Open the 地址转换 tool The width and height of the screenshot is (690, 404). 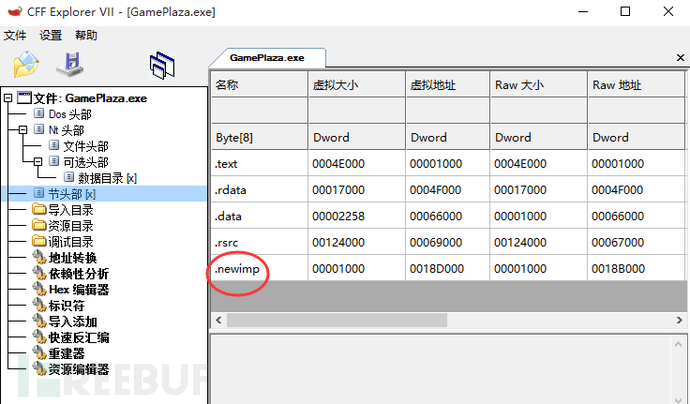coord(73,257)
